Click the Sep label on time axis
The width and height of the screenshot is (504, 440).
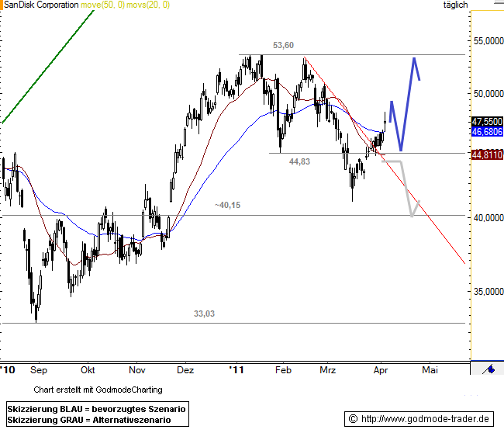39,370
